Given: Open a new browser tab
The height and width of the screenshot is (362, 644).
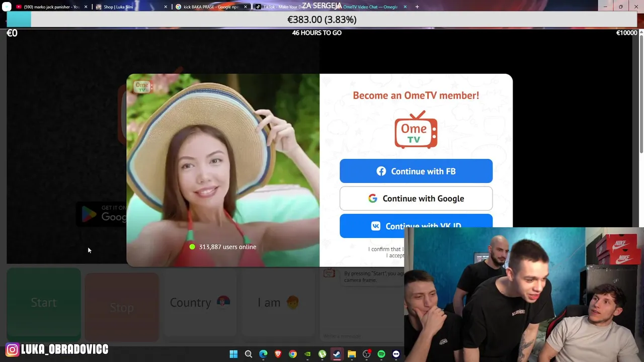Looking at the screenshot, I should pyautogui.click(x=417, y=7).
